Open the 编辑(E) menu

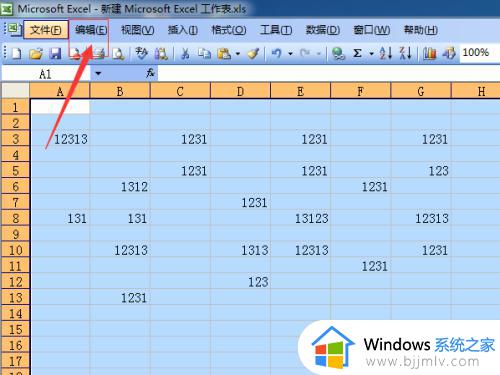91,30
